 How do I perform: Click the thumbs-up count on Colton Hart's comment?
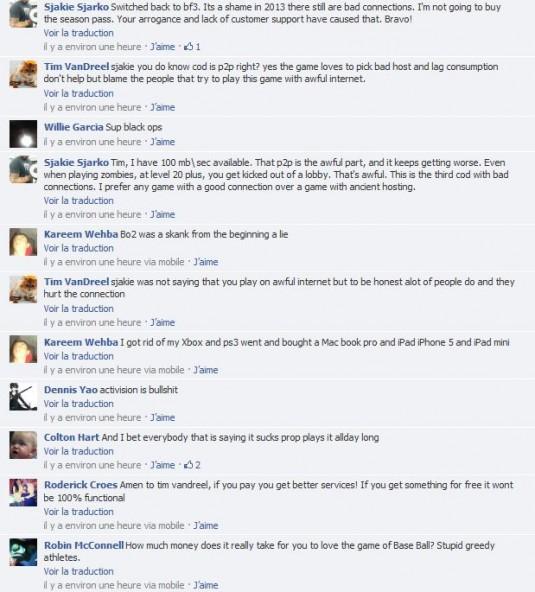pyautogui.click(x=198, y=465)
